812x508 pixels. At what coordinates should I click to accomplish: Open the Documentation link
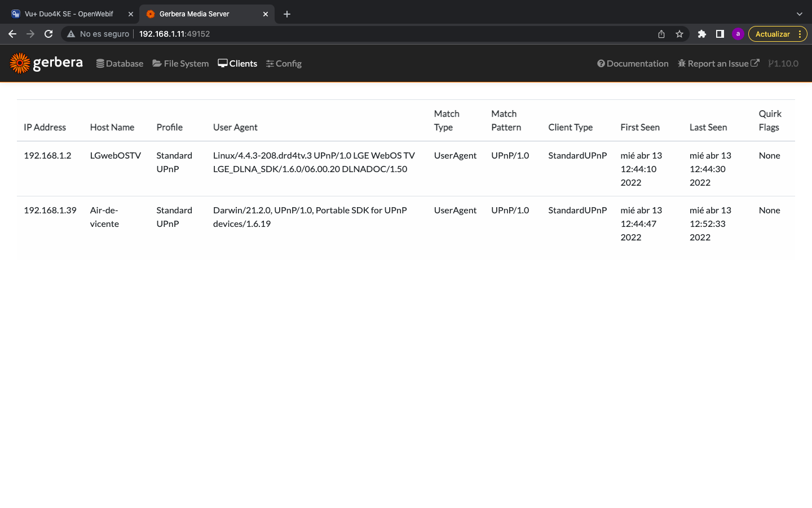click(x=633, y=64)
